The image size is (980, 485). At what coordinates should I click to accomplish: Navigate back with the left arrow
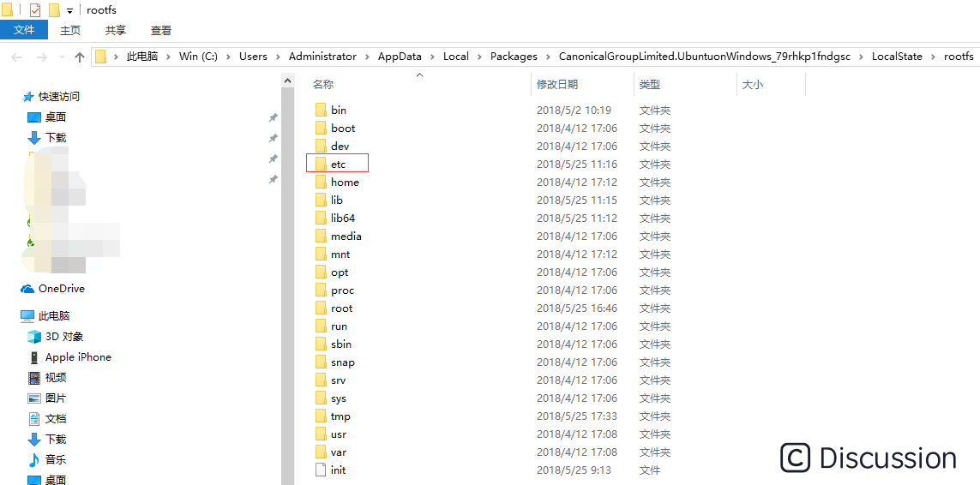coord(17,57)
